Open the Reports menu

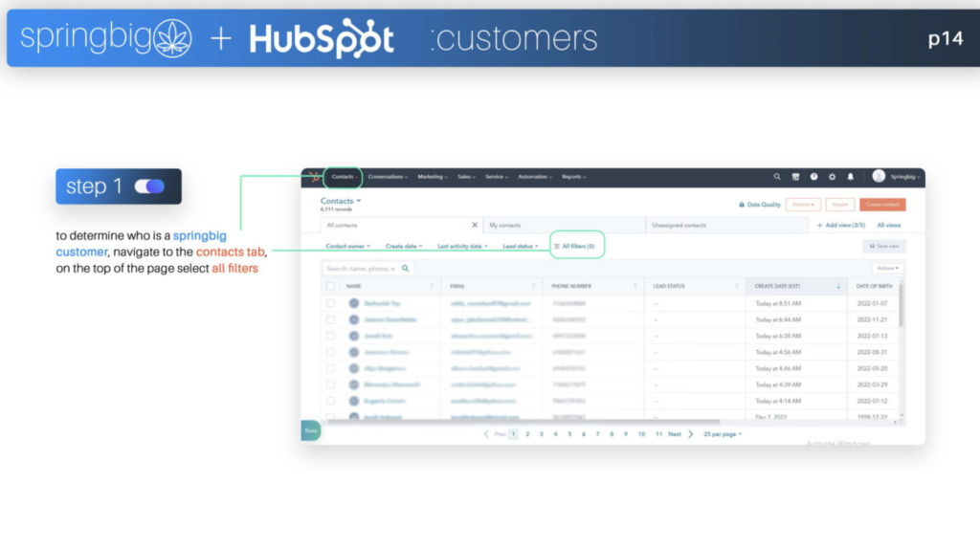(x=574, y=177)
